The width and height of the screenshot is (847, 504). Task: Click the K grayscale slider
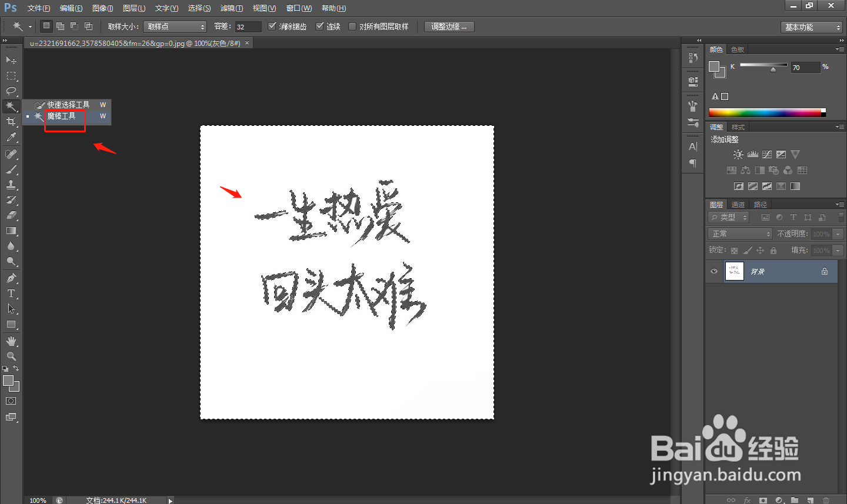click(x=763, y=65)
